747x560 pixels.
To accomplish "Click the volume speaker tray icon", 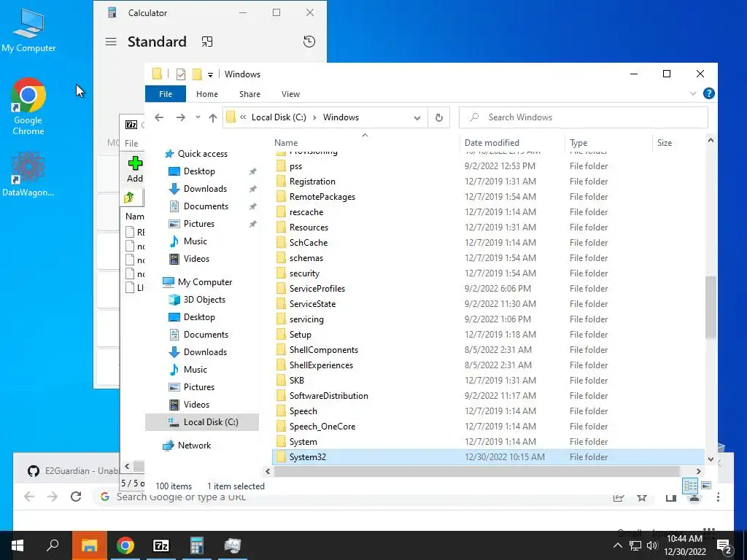I will pyautogui.click(x=652, y=545).
